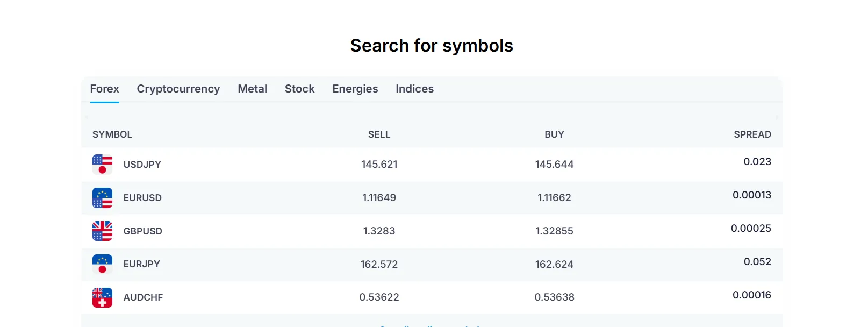Click the EURUSD flag icon
Viewport: 868px width, 327px height.
102,198
